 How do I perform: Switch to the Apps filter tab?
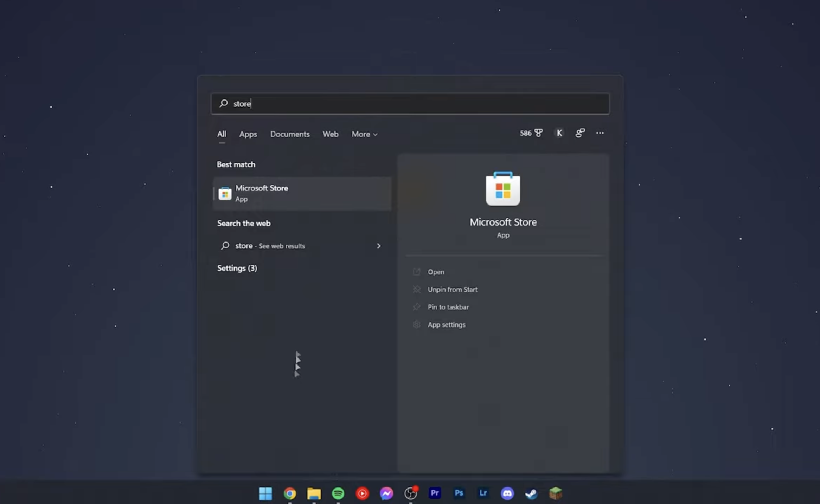[248, 134]
